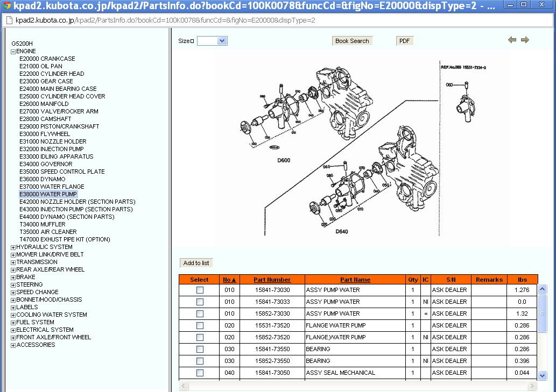This screenshot has height=392, width=556.
Task: Select E25000 CYLINDER HEAD COVER
Action: pos(62,96)
